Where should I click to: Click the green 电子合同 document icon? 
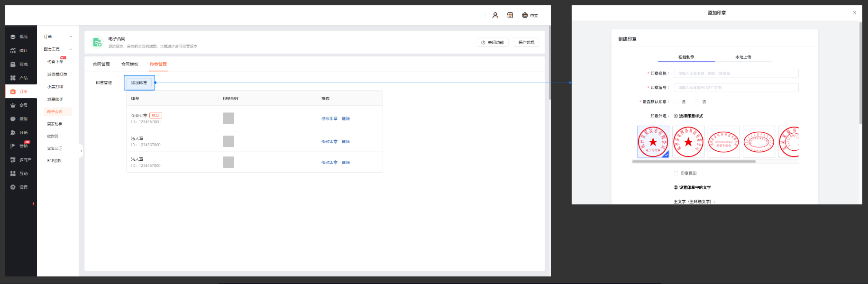click(x=97, y=42)
